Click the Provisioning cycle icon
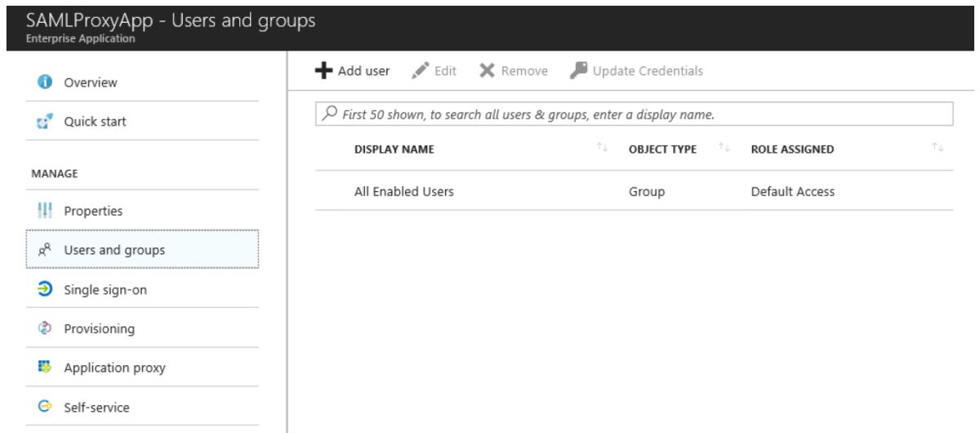 coord(45,328)
